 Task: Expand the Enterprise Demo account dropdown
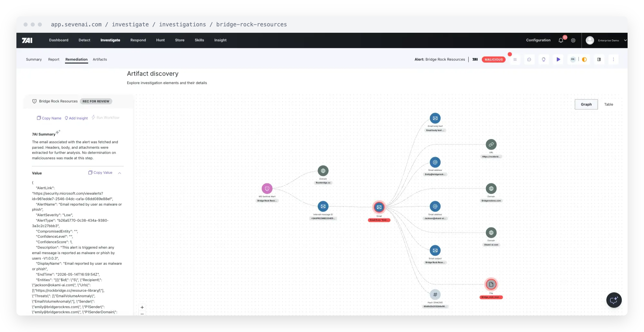[x=625, y=40]
